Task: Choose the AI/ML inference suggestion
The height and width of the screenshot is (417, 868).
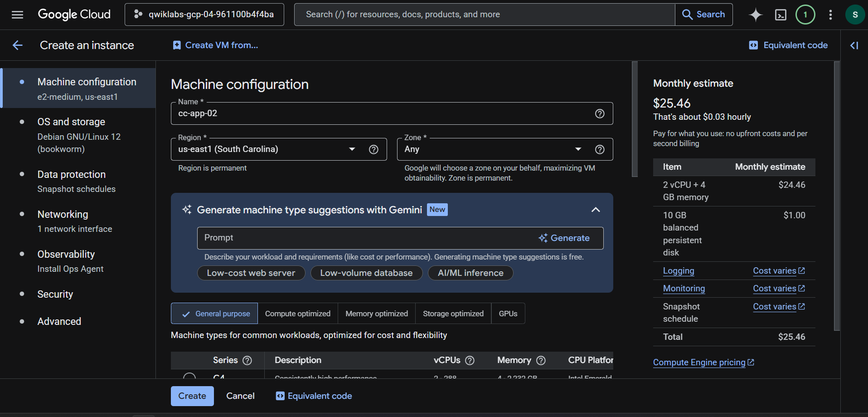Action: pos(470,273)
